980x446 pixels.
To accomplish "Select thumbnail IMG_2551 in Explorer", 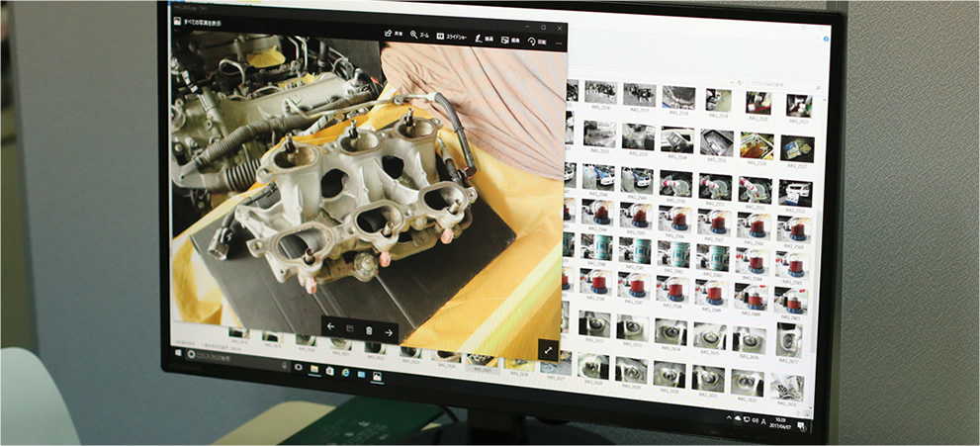I will coord(716,186).
